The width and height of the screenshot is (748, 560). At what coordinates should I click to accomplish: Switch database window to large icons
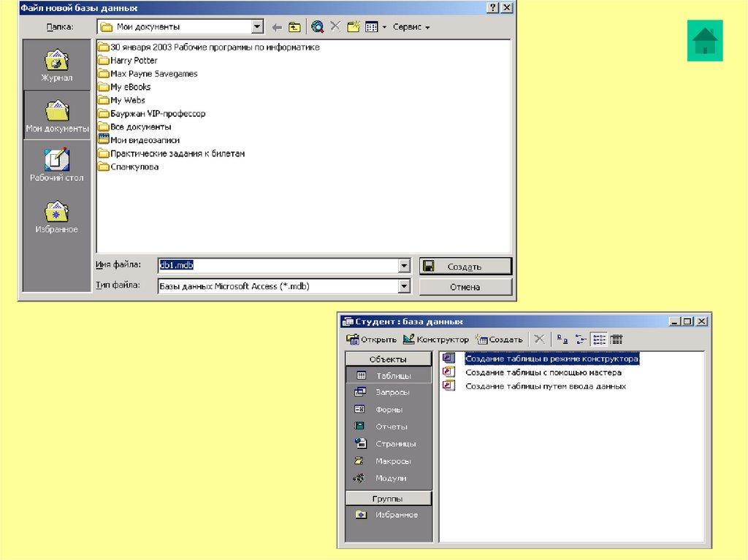(562, 340)
